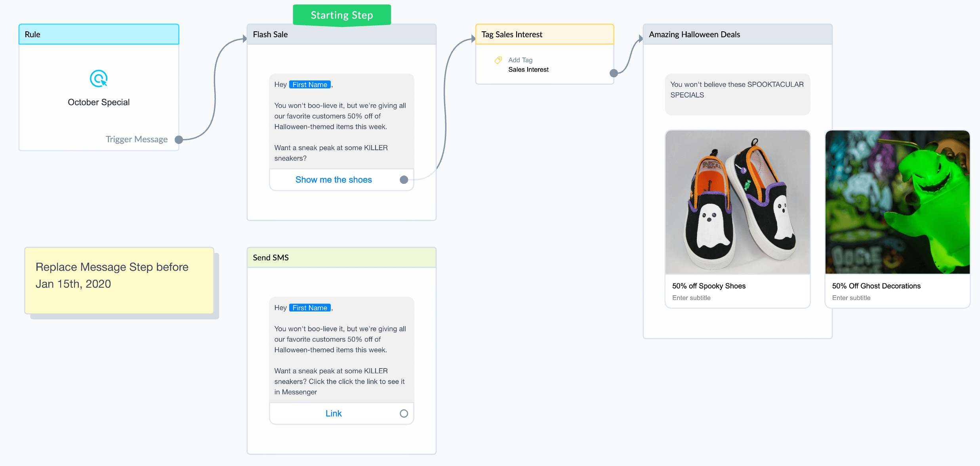This screenshot has height=466, width=980.
Task: Click the Add Tag price-tag icon
Action: point(498,60)
